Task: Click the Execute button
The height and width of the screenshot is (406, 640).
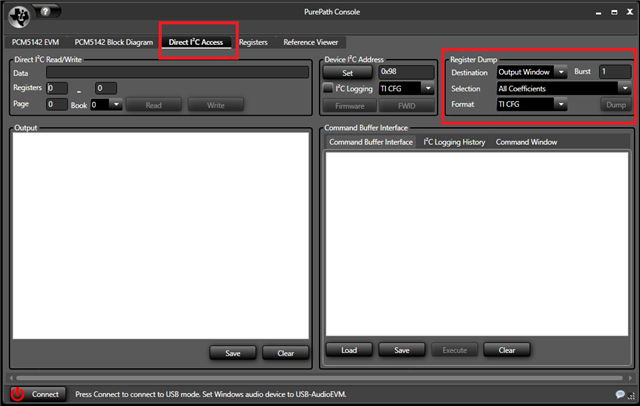Action: [x=454, y=350]
